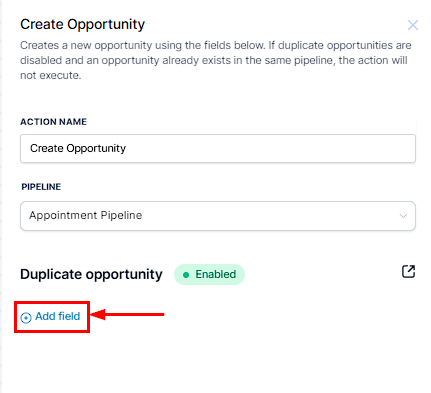Screen dimensions: 431x393
Task: Close the Create Opportunity panel
Action: [413, 25]
